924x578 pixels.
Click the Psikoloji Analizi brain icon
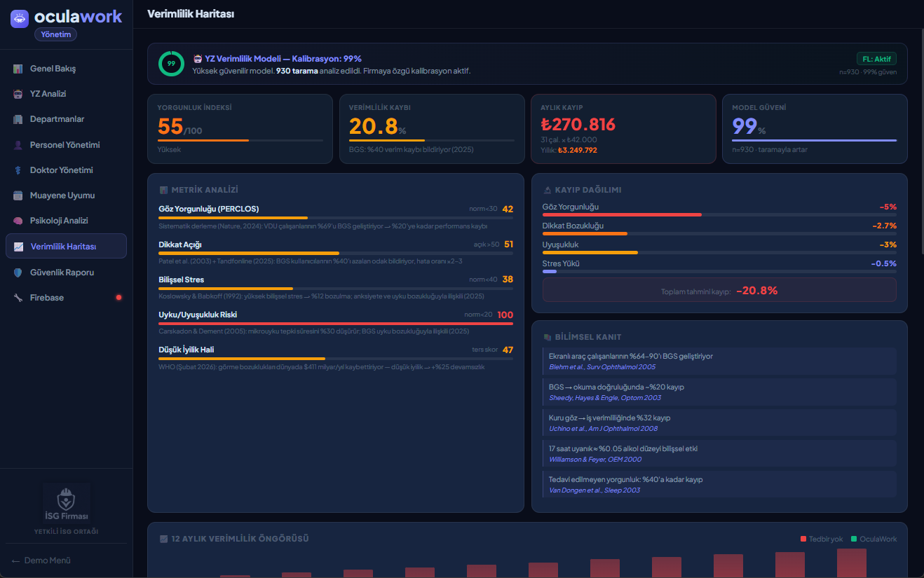click(18, 221)
